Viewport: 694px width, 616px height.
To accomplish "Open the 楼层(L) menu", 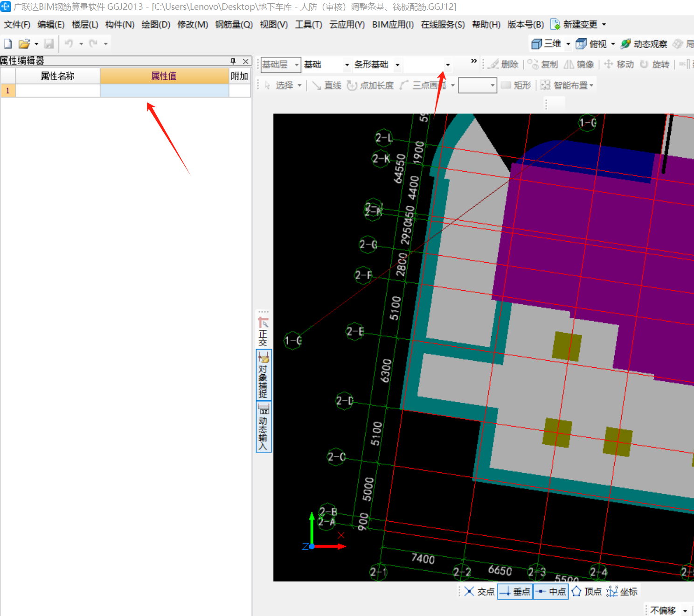I will 85,25.
